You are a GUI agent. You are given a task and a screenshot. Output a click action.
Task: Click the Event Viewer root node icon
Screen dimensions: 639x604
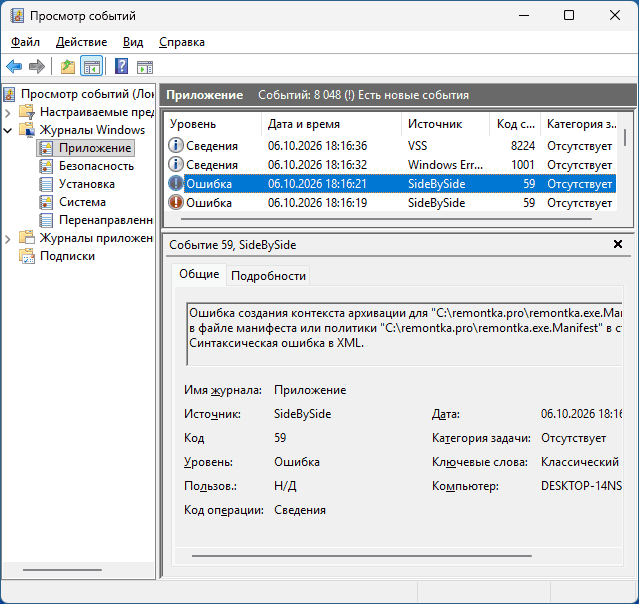[x=9, y=94]
